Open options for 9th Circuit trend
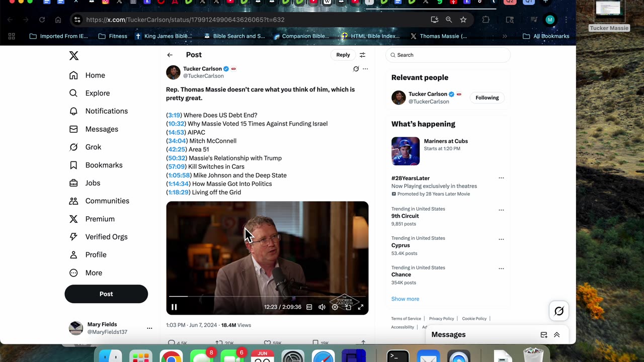The width and height of the screenshot is (644, 362). point(501,210)
